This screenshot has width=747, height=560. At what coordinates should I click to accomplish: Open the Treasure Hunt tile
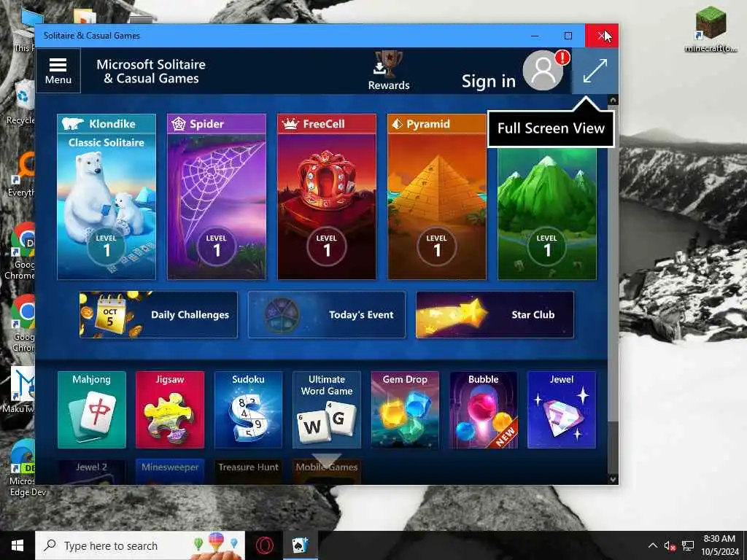click(248, 472)
